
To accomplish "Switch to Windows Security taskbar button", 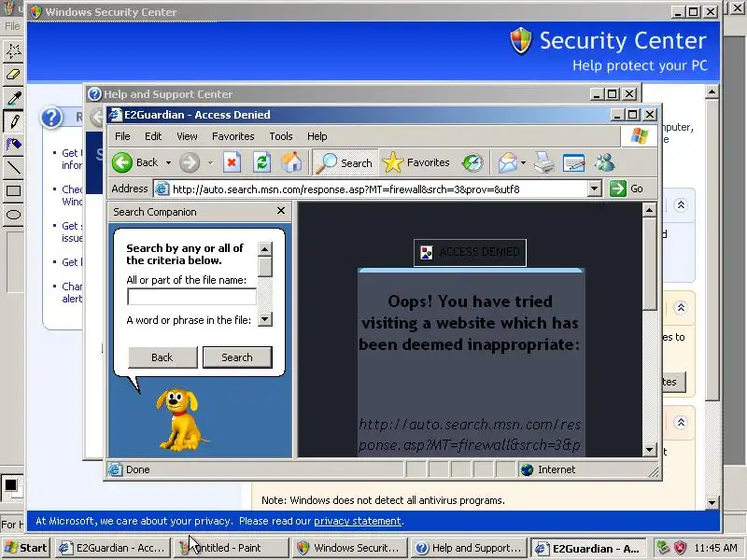I will 349,548.
